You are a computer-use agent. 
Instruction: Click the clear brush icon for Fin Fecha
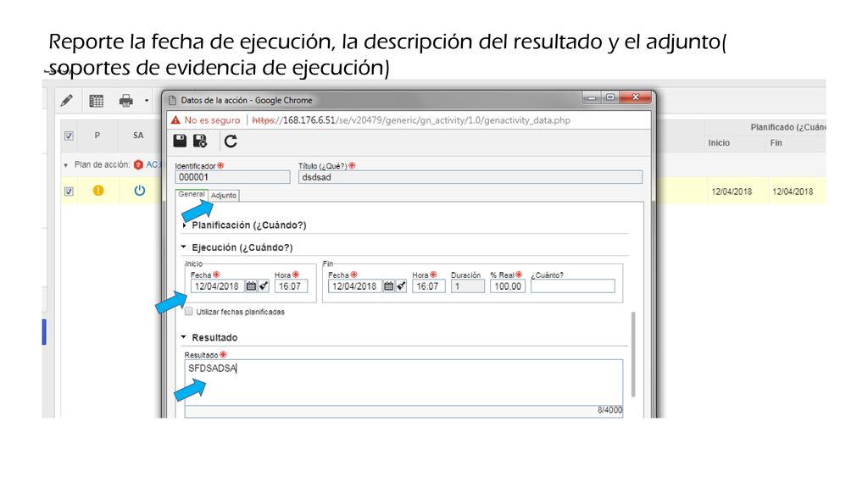click(x=401, y=286)
